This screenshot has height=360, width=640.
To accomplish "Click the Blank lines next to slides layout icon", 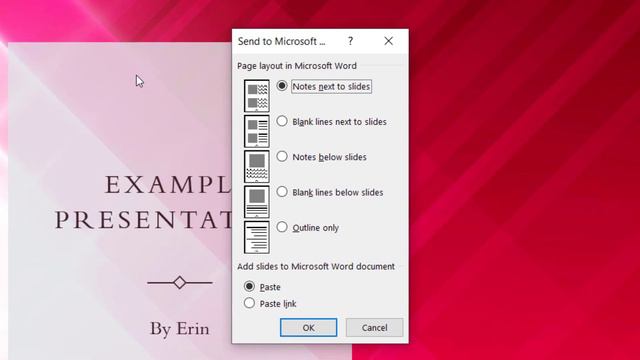I will tap(257, 131).
